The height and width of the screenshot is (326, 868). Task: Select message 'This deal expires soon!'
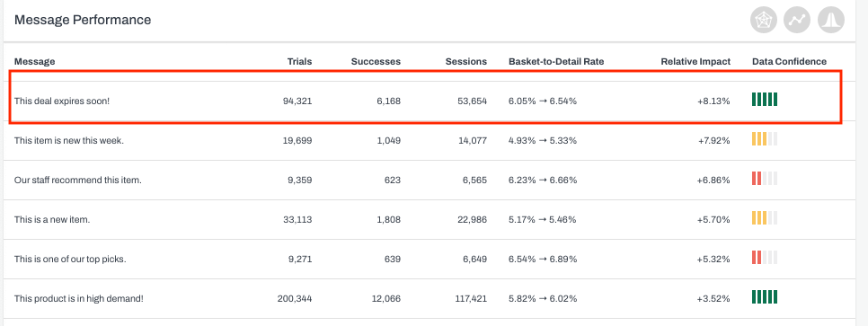[x=62, y=101]
